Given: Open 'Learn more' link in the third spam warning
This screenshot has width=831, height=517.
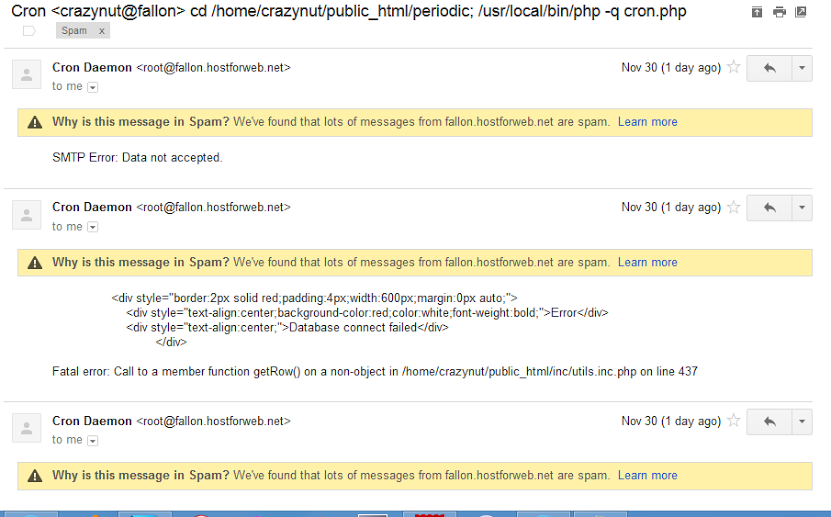Looking at the screenshot, I should (648, 475).
